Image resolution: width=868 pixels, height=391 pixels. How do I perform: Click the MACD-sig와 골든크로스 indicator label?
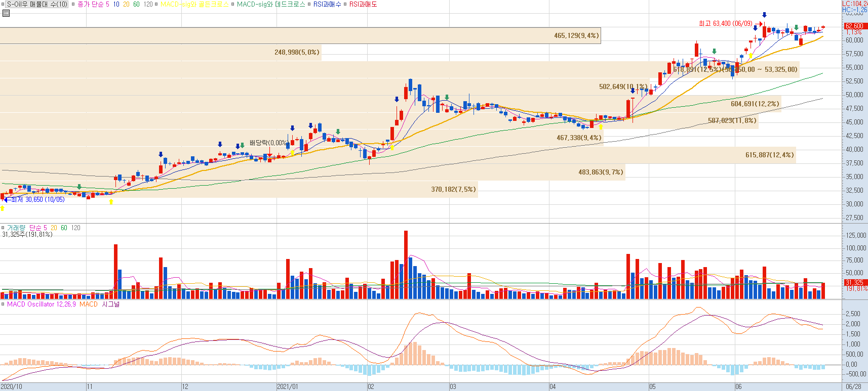(x=194, y=4)
